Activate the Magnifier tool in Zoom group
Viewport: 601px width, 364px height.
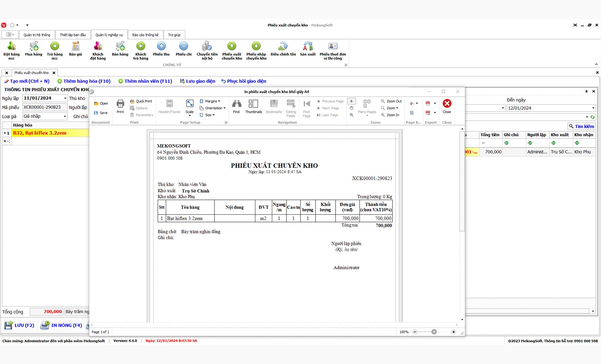pyautogui.click(x=351, y=115)
